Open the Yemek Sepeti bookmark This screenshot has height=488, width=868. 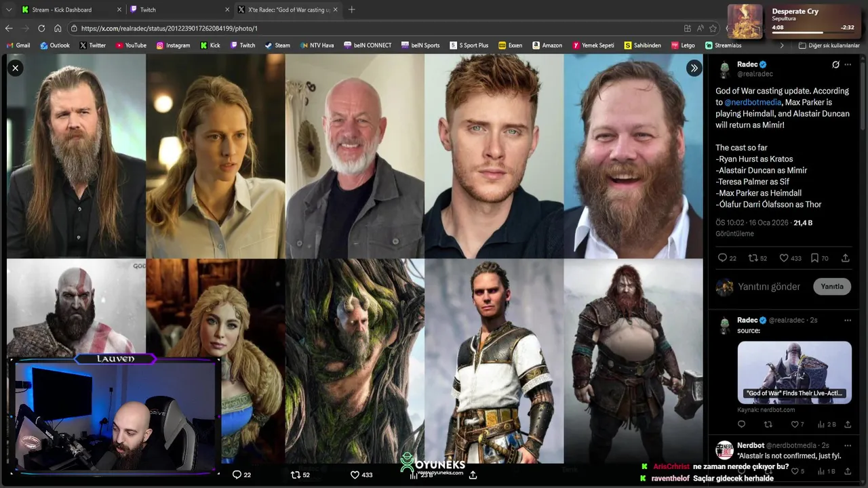click(593, 45)
